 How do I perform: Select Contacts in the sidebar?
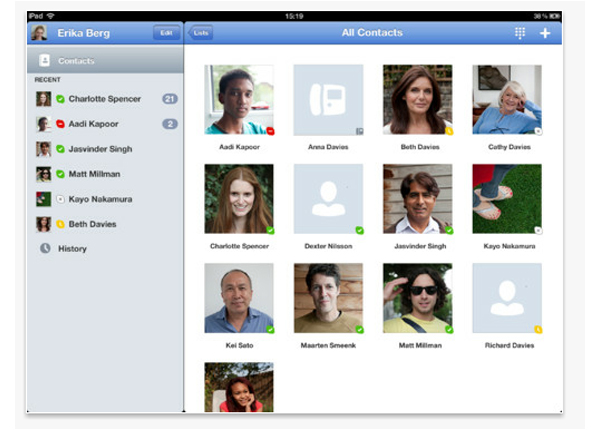click(77, 61)
